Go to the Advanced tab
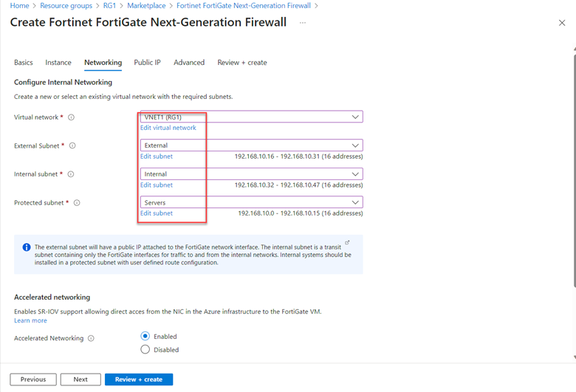576x392 pixels. tap(189, 63)
